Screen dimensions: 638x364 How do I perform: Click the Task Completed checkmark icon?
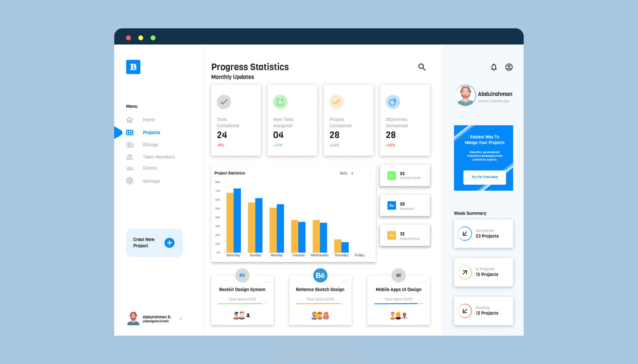coord(224,102)
